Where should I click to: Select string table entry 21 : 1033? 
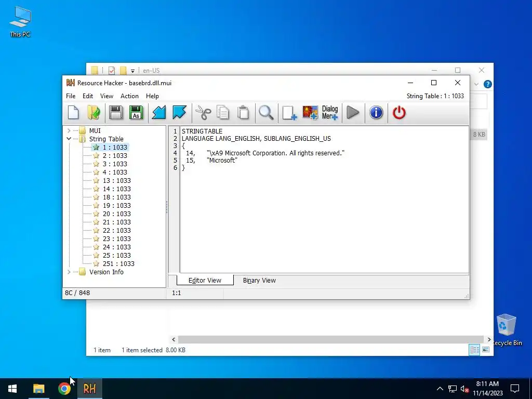(116, 222)
